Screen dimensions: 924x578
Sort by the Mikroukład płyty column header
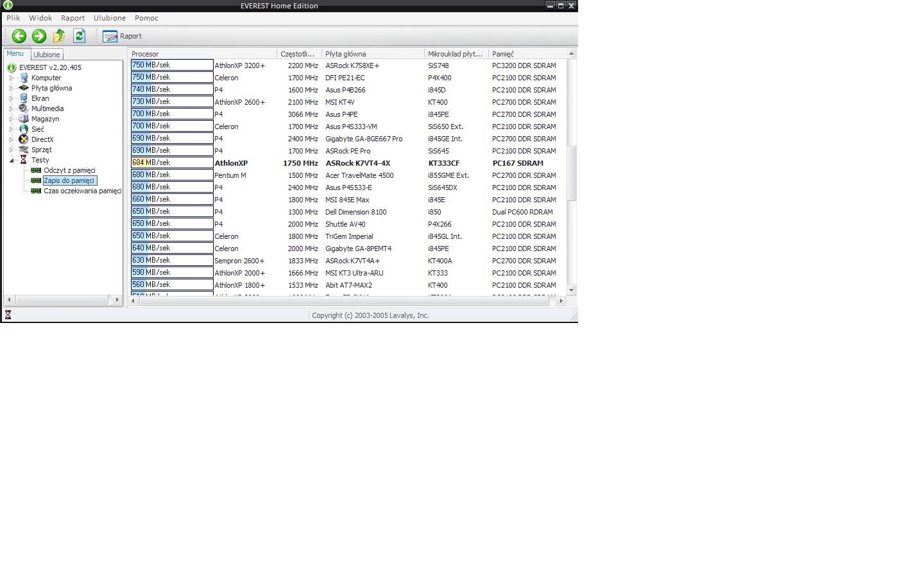457,54
